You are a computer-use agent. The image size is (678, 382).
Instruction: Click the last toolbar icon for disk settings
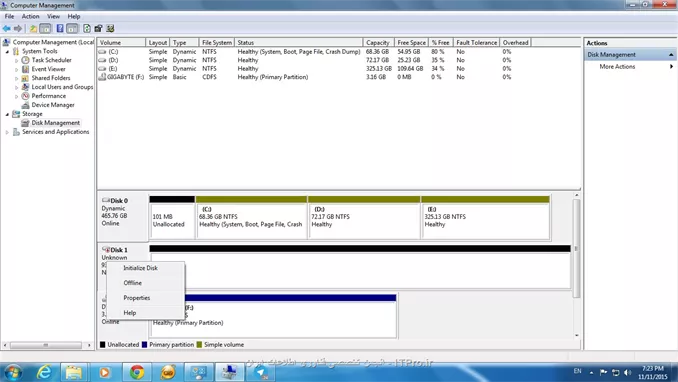[110, 29]
